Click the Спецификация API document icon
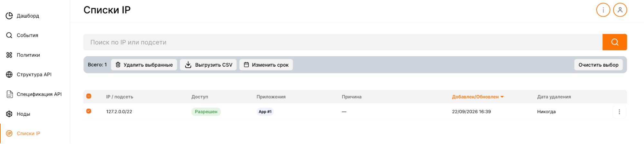The height and width of the screenshot is (144, 644). point(10,94)
